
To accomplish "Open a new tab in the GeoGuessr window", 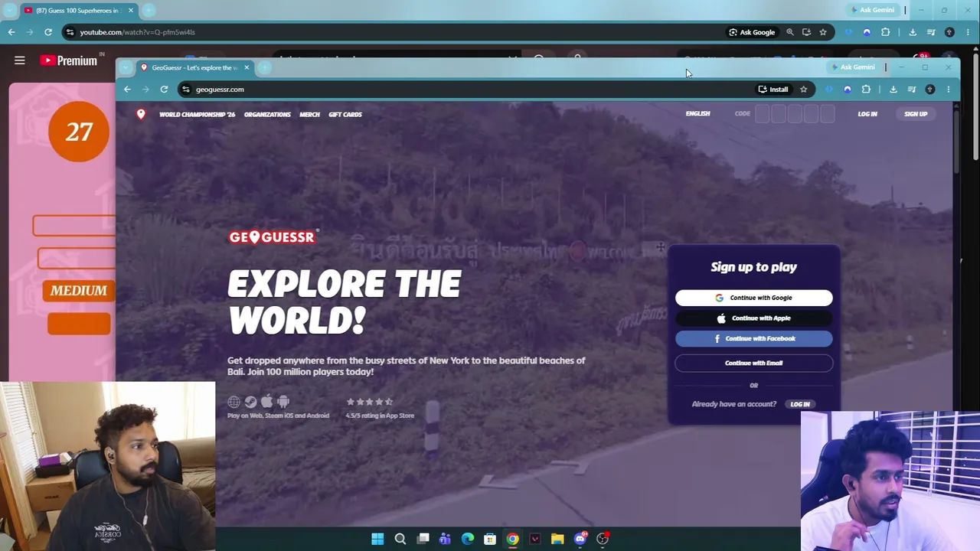I will [x=264, y=67].
